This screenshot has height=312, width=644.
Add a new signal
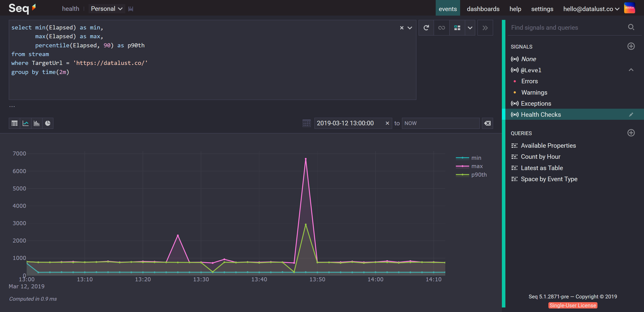[631, 46]
